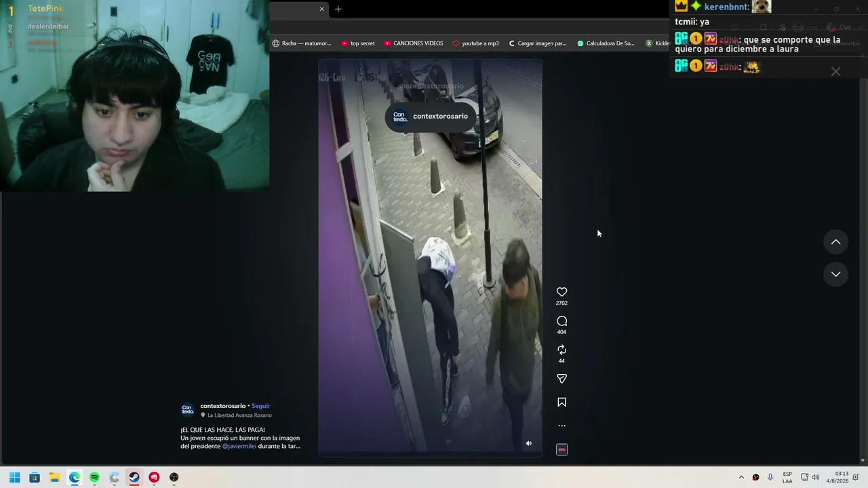
Task: Open Spotify from the taskbar
Action: pos(94,477)
